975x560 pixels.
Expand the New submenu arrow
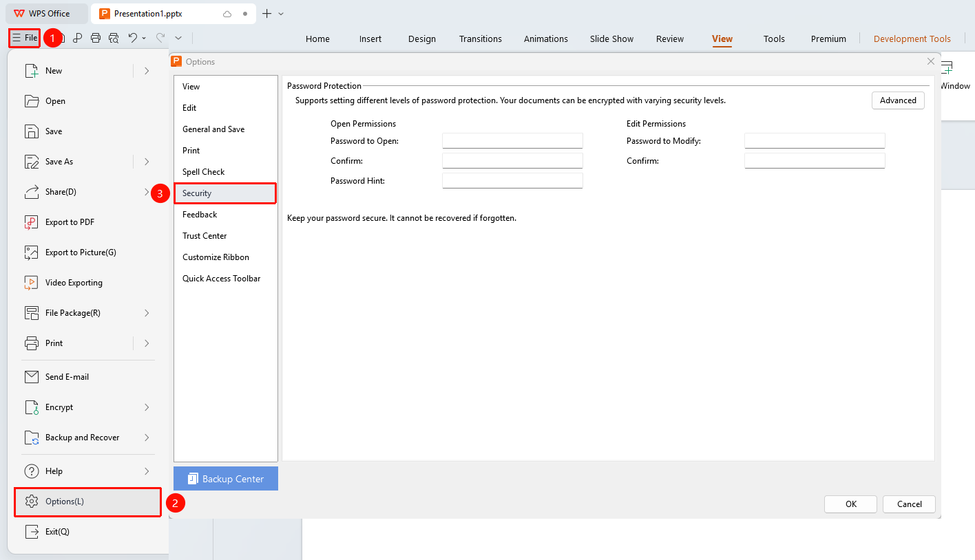click(x=147, y=71)
